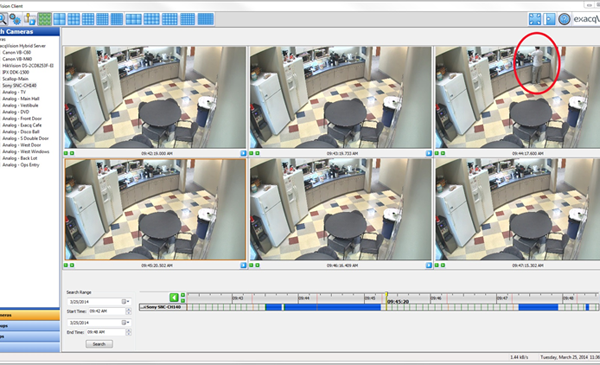Click the export clip icon in toolbar
The image size is (600, 365).
click(x=29, y=19)
